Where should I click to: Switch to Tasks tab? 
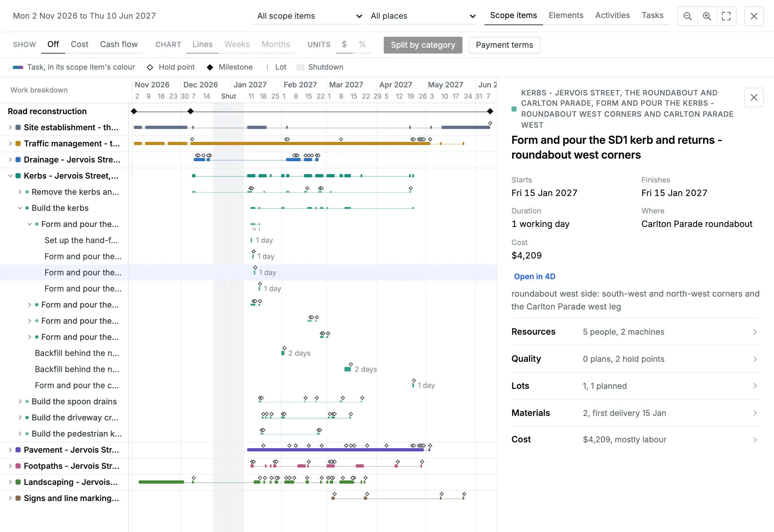[652, 15]
